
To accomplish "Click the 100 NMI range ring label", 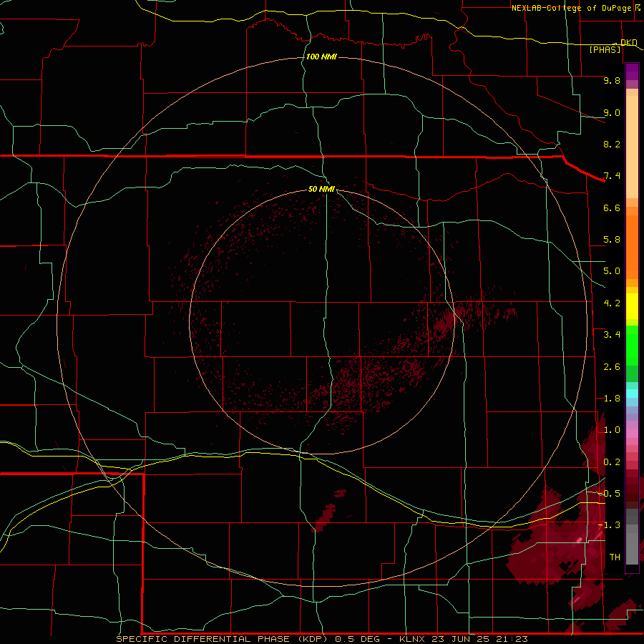I will (x=321, y=57).
